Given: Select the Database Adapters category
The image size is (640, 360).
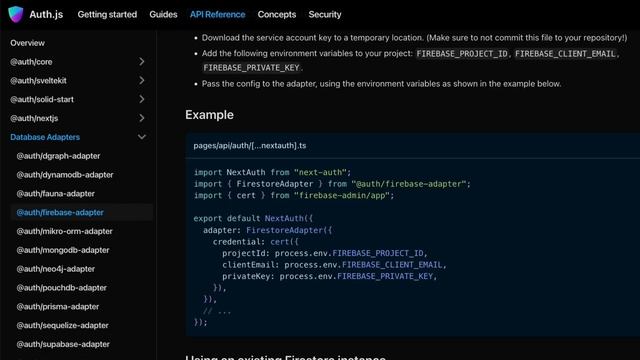Looking at the screenshot, I should pyautogui.click(x=45, y=137).
